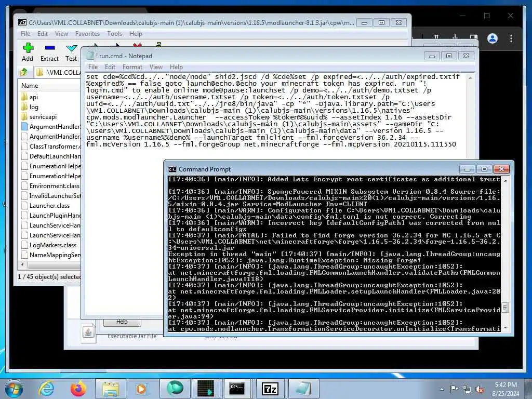Open the Windows Start menu
Viewport: 532px width, 399px height.
coord(14,389)
